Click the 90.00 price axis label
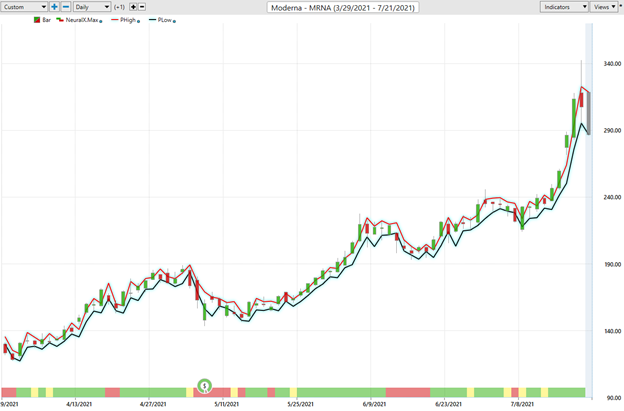This screenshot has height=411, width=624. point(613,398)
